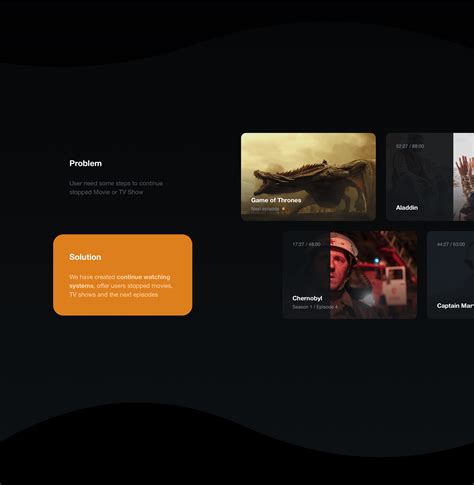Screen dimensions: 474x485
Task: Click the Aladdin card elapsed time text
Action: pos(410,146)
